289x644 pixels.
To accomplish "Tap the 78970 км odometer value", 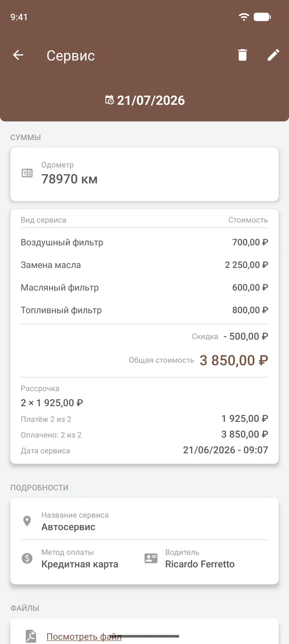I will (69, 179).
